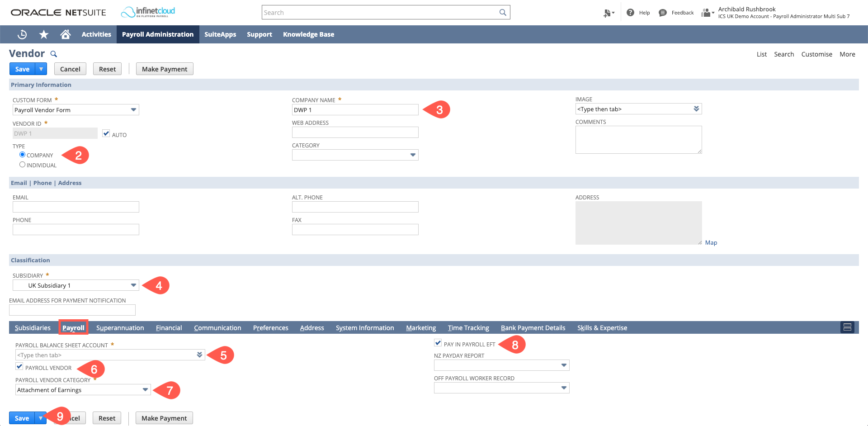Expand the Custom Form dropdown
Viewport: 868px width, 426px height.
click(133, 109)
